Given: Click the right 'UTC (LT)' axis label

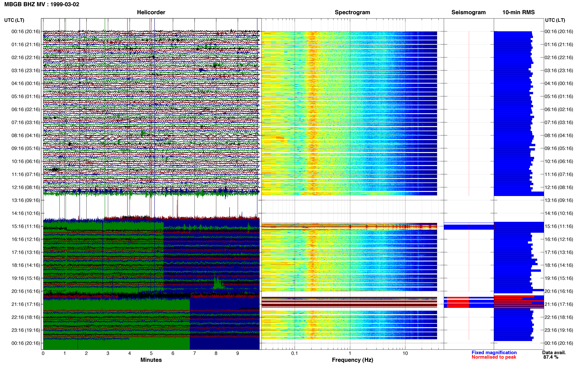Looking at the screenshot, I should click(555, 20).
